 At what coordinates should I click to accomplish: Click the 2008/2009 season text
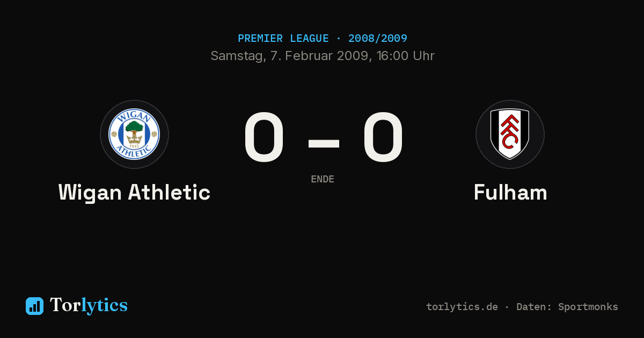[378, 39]
